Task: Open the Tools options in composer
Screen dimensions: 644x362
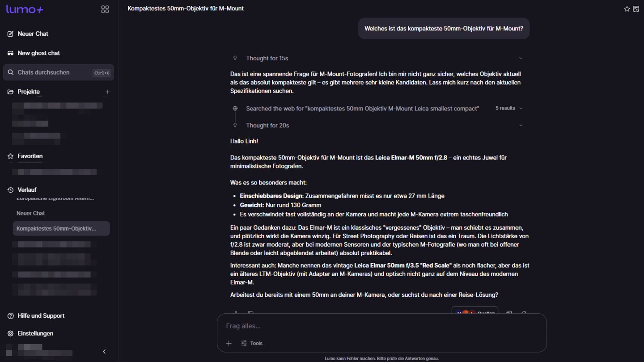Action: tap(252, 343)
